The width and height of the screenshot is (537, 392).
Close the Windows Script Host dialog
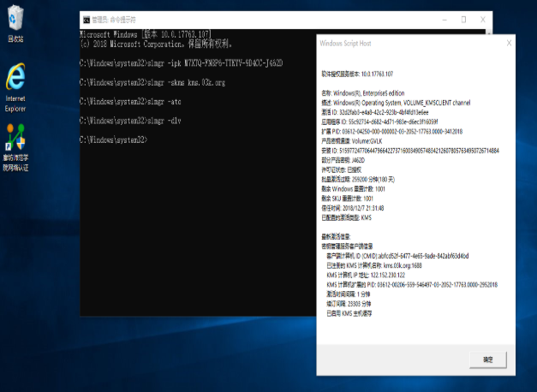(509, 43)
